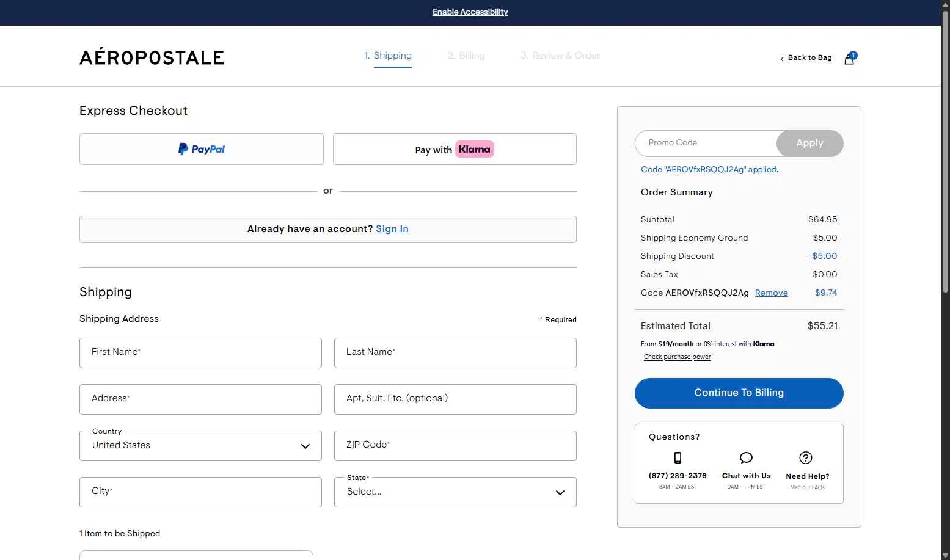Choose the Pay with Klarna option
The image size is (950, 560).
(x=455, y=149)
